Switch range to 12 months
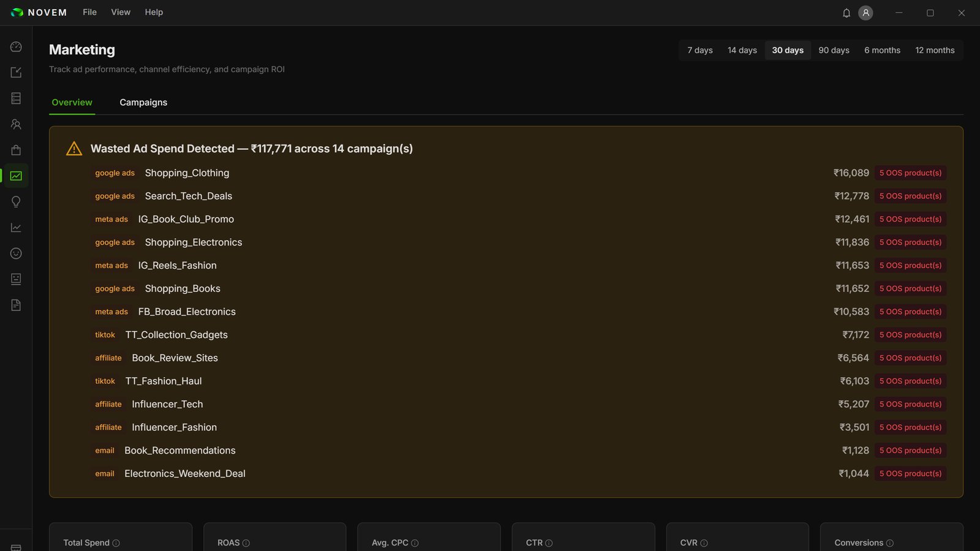The width and height of the screenshot is (980, 551). tap(935, 50)
